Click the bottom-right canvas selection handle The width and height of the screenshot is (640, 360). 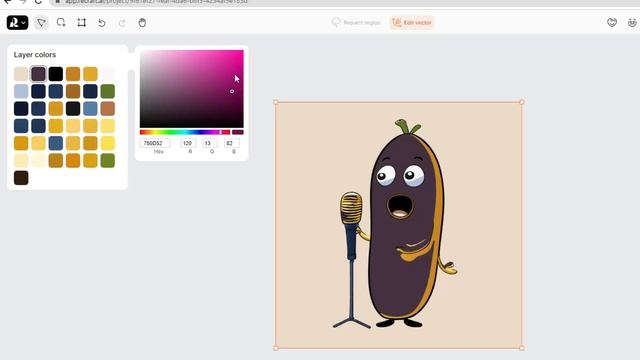522,348
